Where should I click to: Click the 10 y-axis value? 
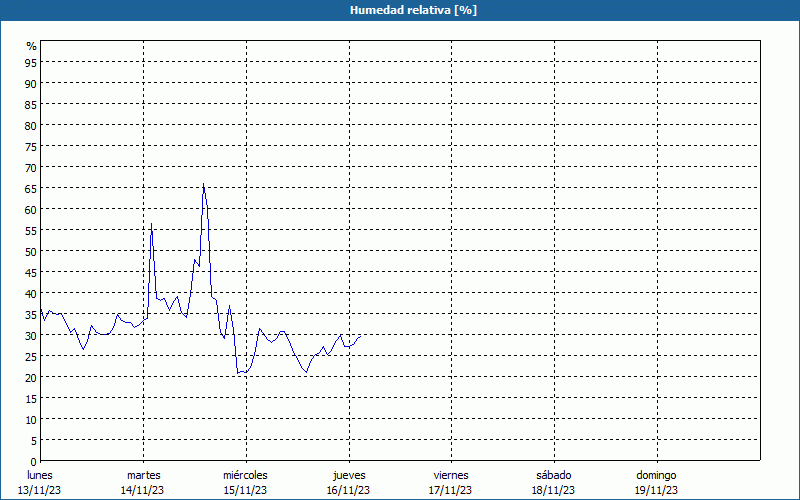pos(31,420)
